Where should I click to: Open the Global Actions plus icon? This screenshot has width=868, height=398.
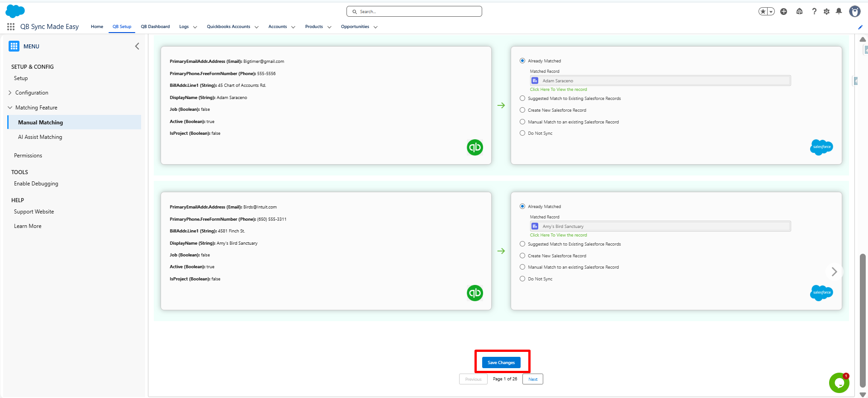784,11
